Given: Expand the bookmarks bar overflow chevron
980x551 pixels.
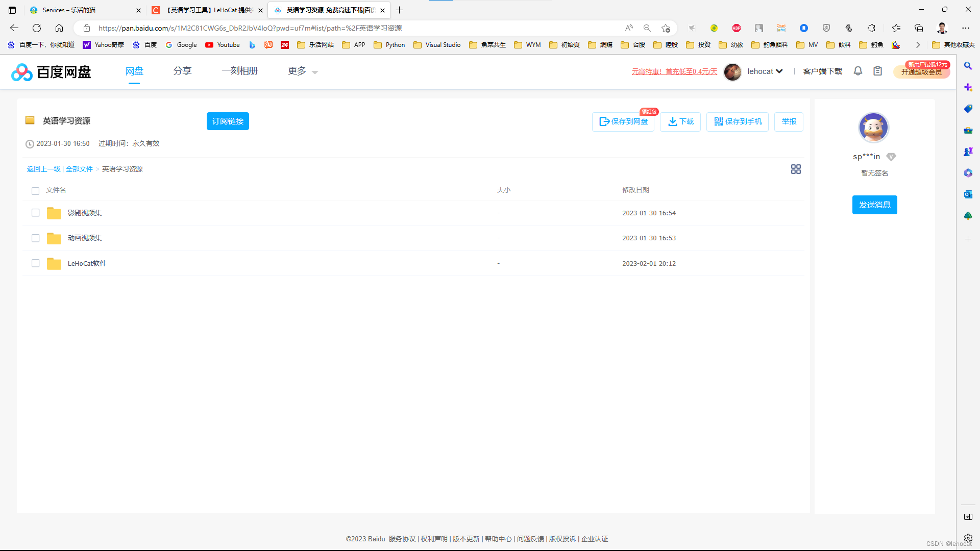Looking at the screenshot, I should pyautogui.click(x=918, y=45).
